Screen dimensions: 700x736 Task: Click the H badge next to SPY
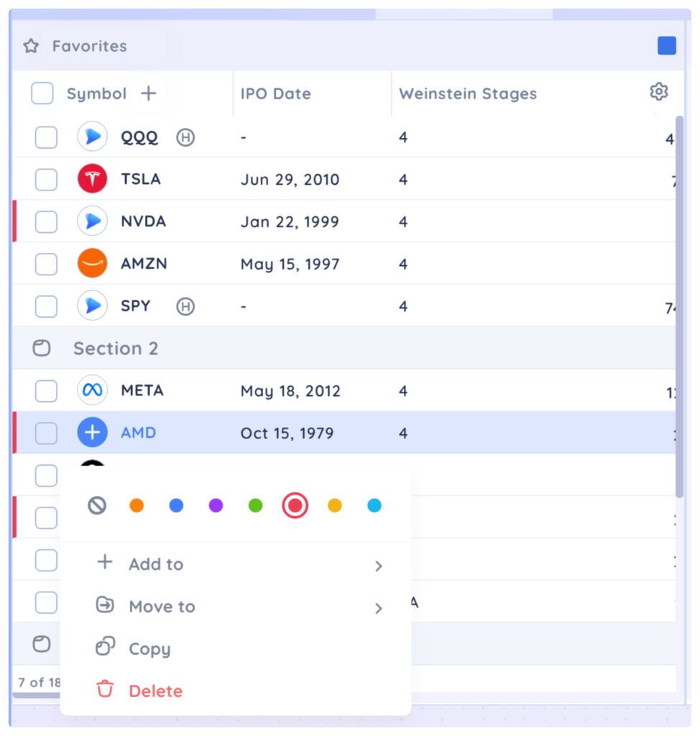coord(185,306)
